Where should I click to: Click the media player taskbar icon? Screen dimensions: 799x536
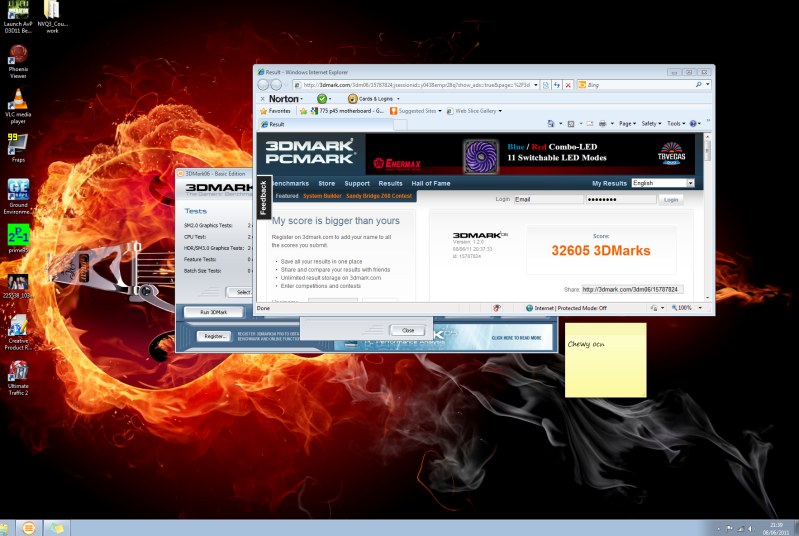pyautogui.click(x=29, y=528)
